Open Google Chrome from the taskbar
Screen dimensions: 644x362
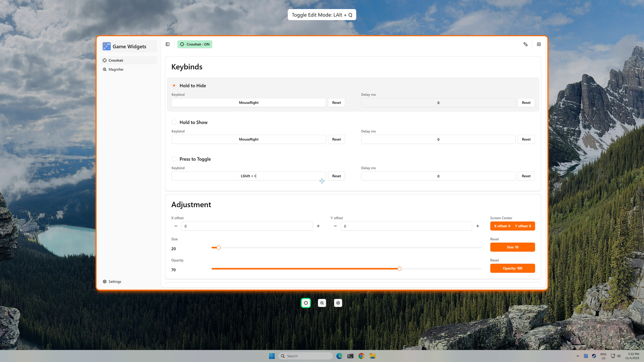(361, 356)
